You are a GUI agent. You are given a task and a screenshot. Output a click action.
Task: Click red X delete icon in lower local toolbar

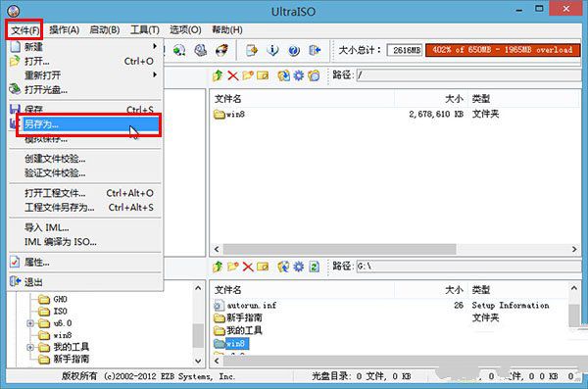(x=248, y=267)
